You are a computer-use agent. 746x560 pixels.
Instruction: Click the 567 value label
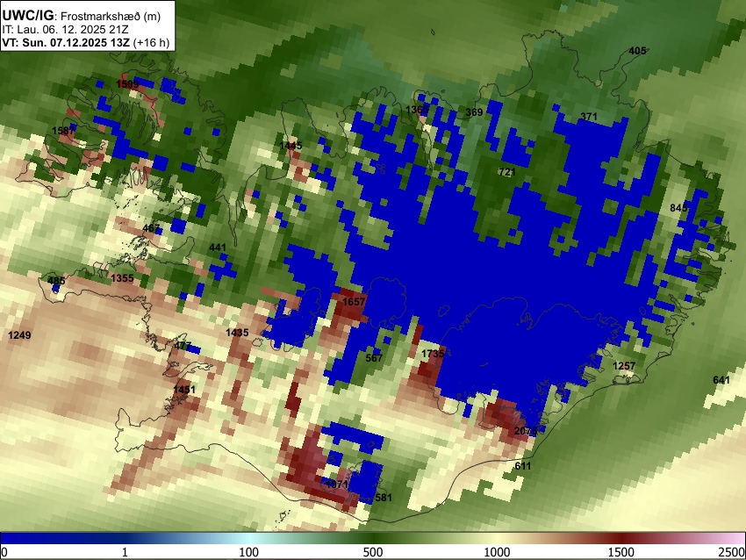tap(374, 358)
